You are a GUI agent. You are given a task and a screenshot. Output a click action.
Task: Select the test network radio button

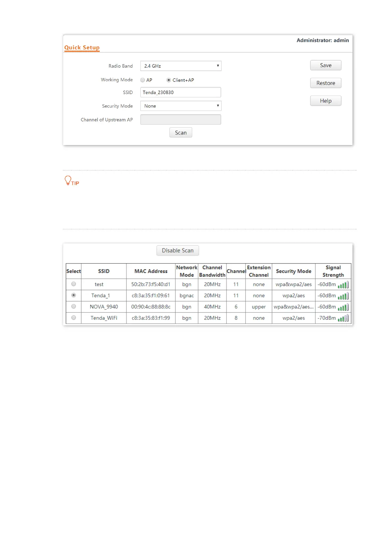pos(74,284)
